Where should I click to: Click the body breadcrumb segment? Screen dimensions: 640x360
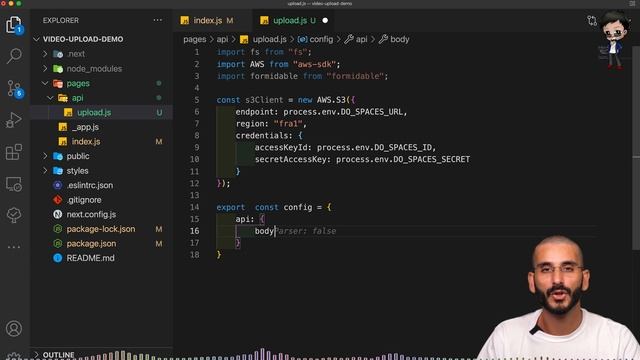pyautogui.click(x=400, y=40)
